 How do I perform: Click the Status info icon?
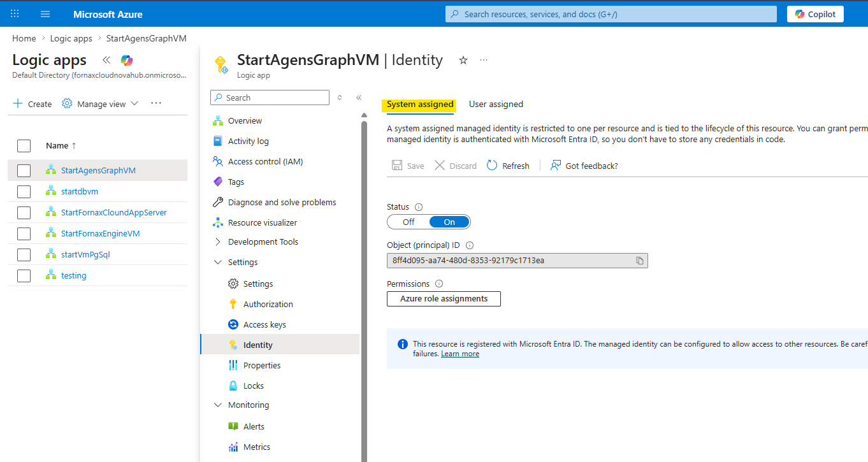pos(419,207)
